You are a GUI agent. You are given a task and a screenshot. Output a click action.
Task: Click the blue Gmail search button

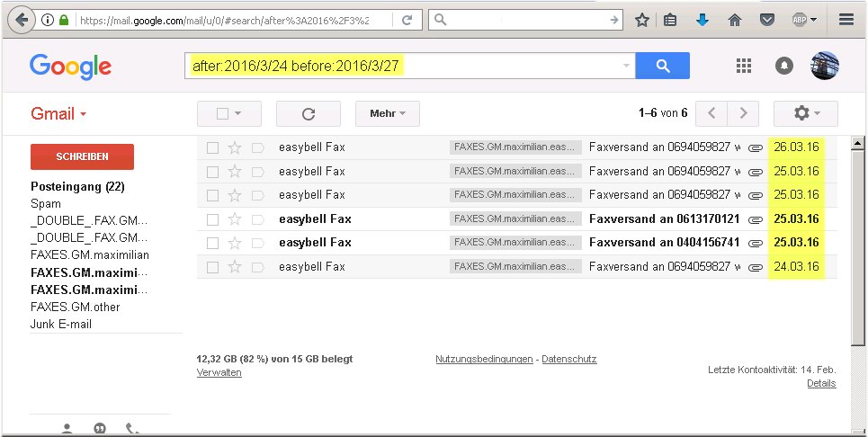coord(663,66)
